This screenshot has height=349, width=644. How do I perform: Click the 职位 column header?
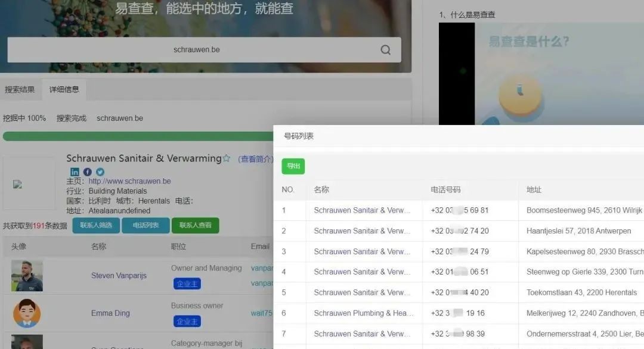(x=179, y=247)
